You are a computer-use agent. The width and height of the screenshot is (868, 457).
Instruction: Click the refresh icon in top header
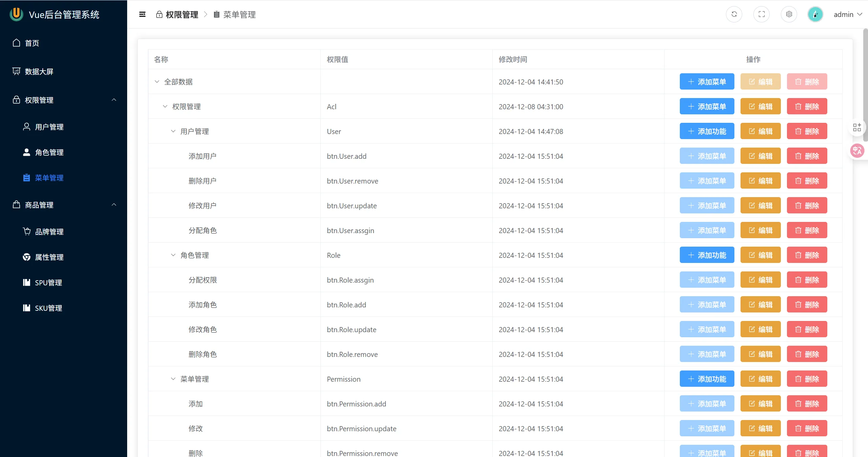pyautogui.click(x=734, y=14)
